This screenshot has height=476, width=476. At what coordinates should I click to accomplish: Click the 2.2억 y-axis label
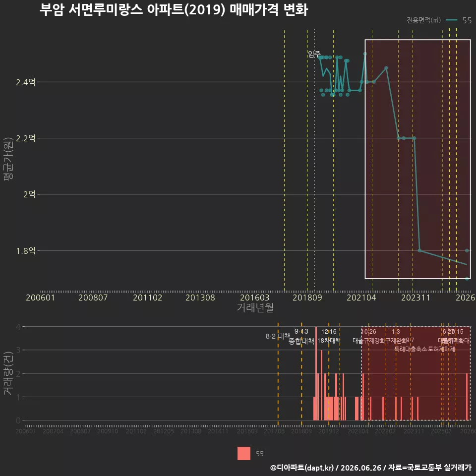[x=25, y=138]
